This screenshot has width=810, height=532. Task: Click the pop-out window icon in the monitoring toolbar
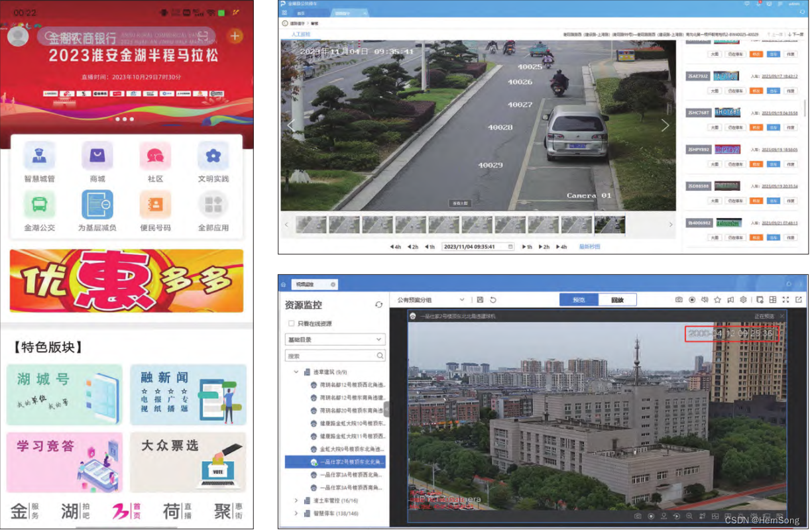pyautogui.click(x=798, y=300)
